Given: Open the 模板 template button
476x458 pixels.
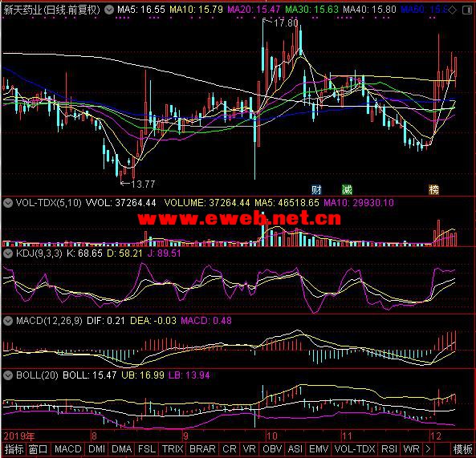Looking at the screenshot, I should tap(462, 448).
